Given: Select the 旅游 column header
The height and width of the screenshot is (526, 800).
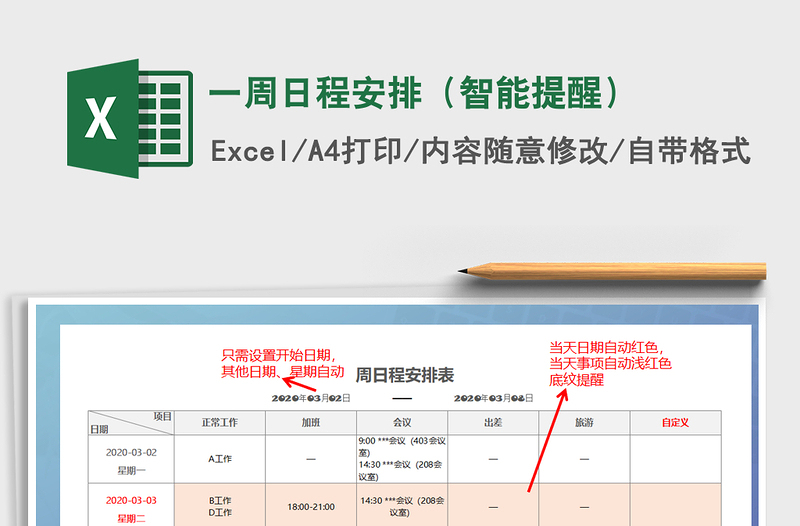Looking at the screenshot, I should tap(585, 422).
